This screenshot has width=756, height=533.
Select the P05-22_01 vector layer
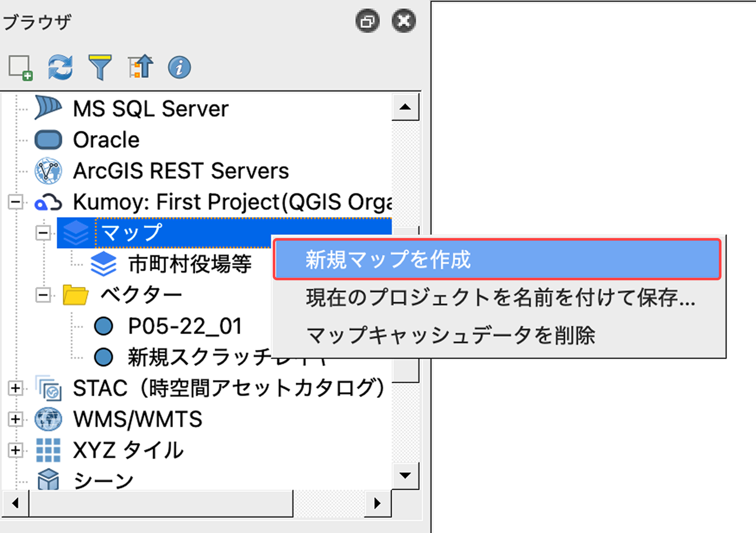tap(184, 326)
